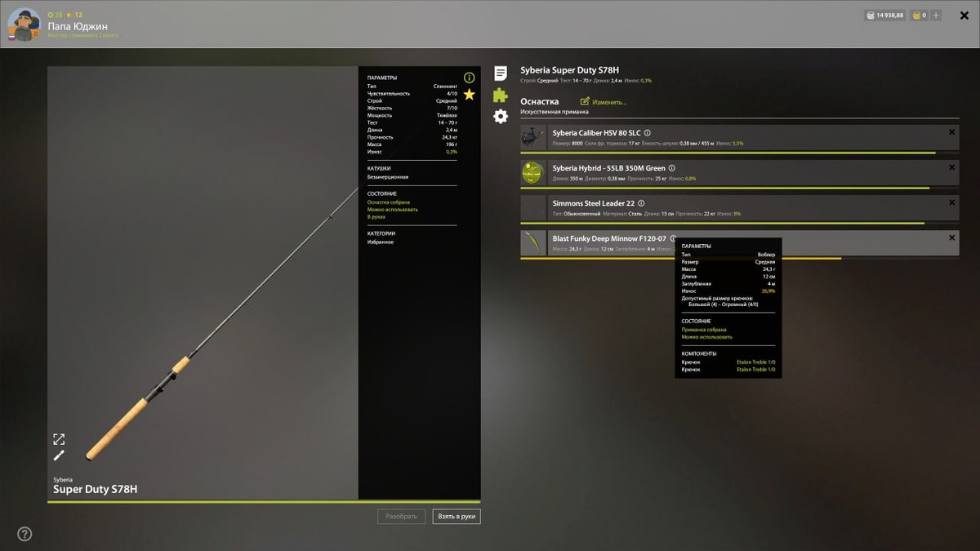The image size is (980, 551).
Task: Click the Оснастка section heading
Action: tap(540, 101)
